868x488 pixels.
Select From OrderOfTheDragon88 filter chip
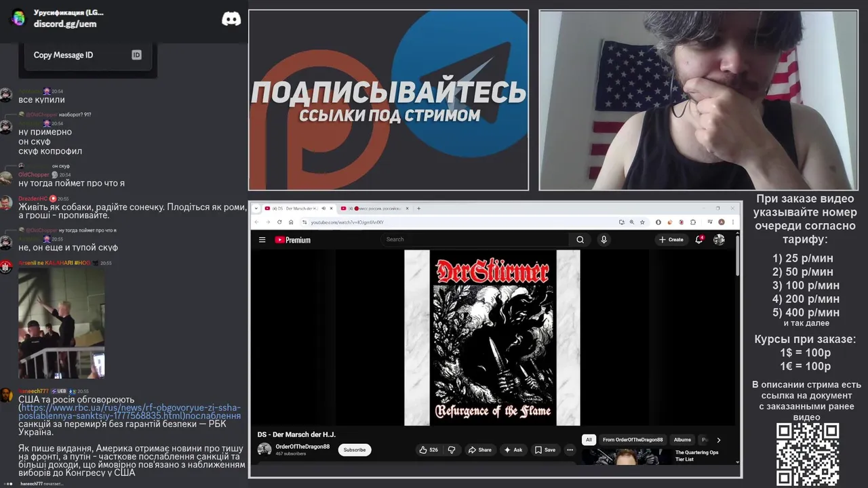(x=633, y=440)
